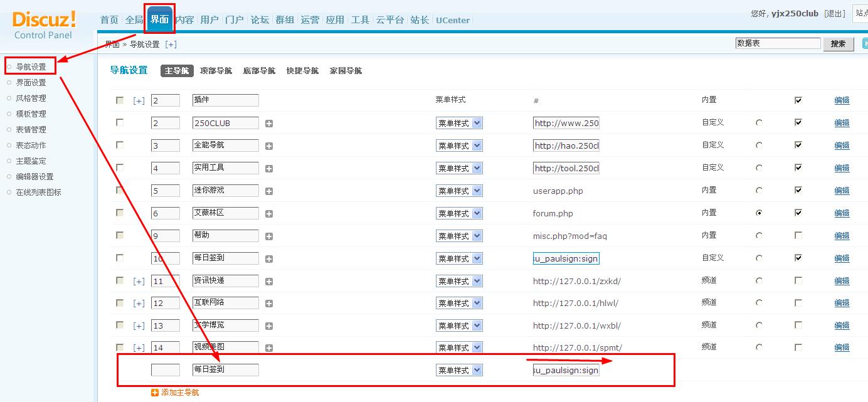Screen dimensions: 868x402
Task: Click the 退出 logout link
Action: [835, 13]
